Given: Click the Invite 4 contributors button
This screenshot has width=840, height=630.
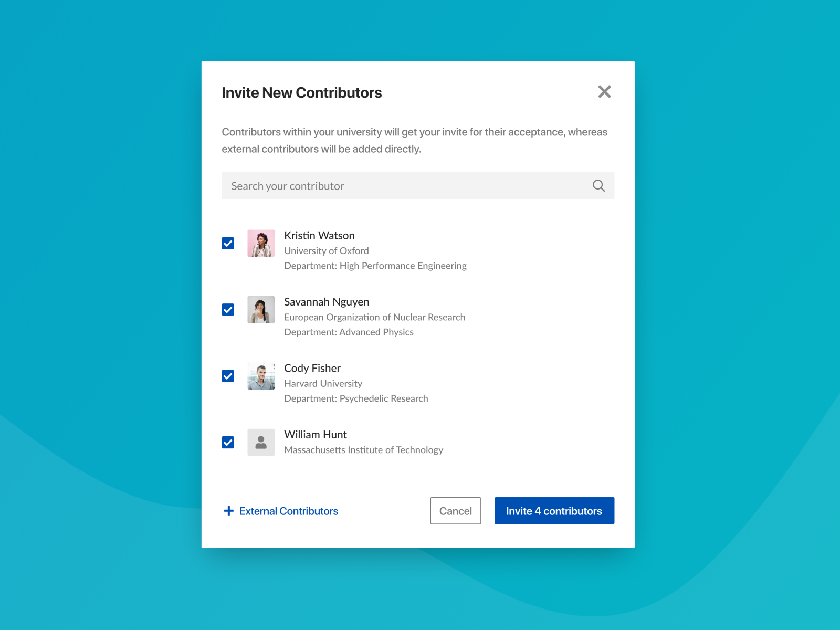Looking at the screenshot, I should 554,510.
